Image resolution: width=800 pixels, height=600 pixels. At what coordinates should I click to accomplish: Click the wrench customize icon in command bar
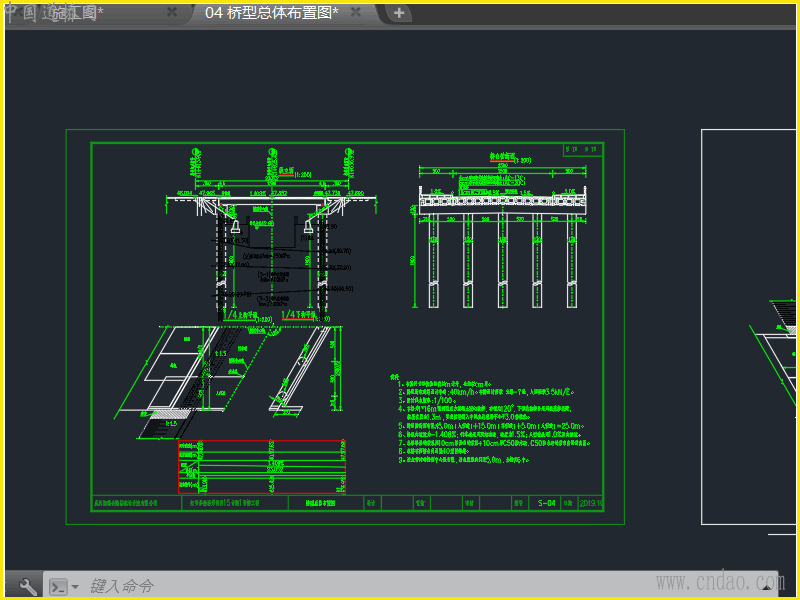click(29, 586)
